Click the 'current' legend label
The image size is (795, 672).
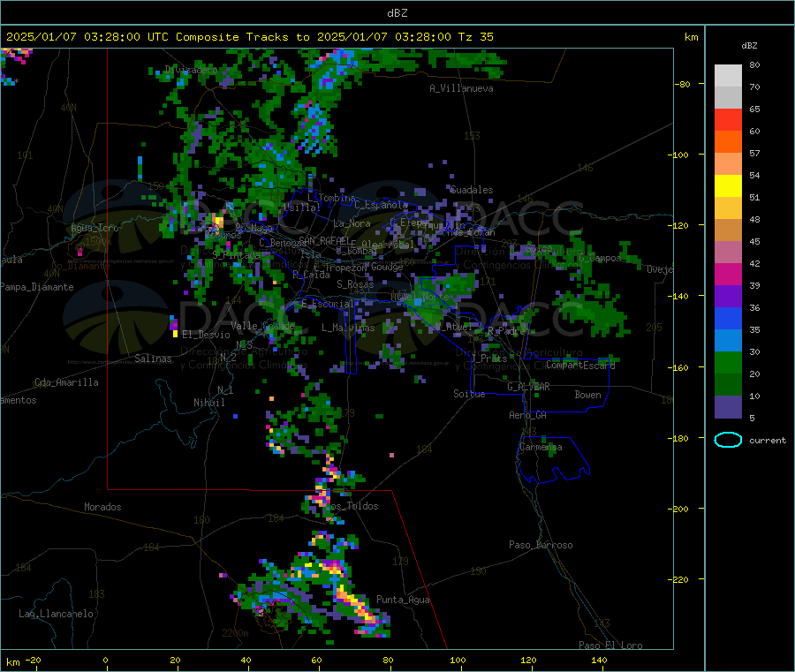click(x=768, y=441)
